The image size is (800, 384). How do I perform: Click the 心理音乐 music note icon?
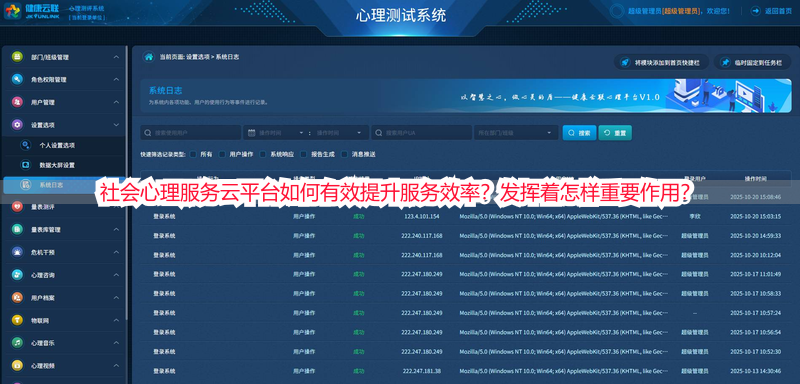tap(17, 343)
